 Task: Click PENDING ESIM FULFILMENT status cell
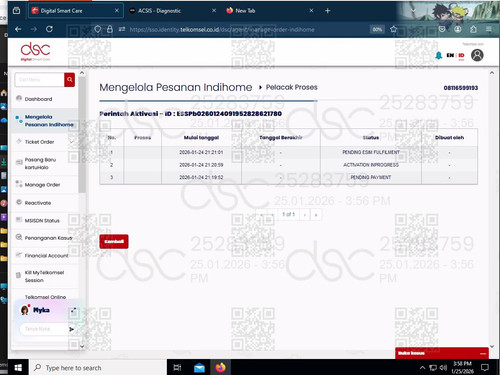pyautogui.click(x=371, y=152)
